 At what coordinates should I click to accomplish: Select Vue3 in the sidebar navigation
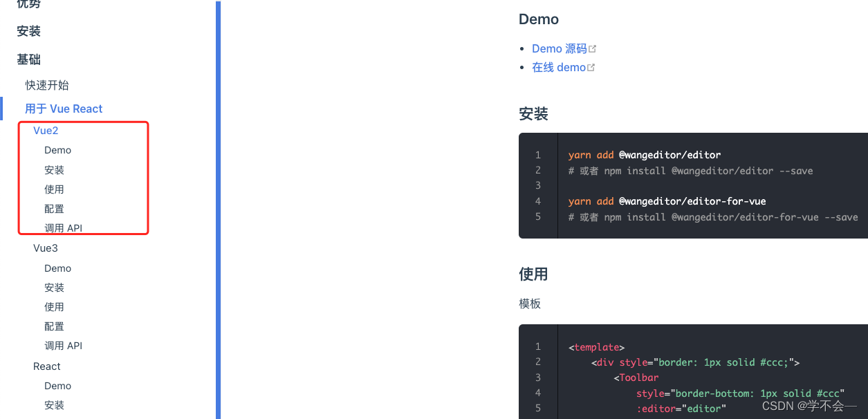[x=45, y=248]
